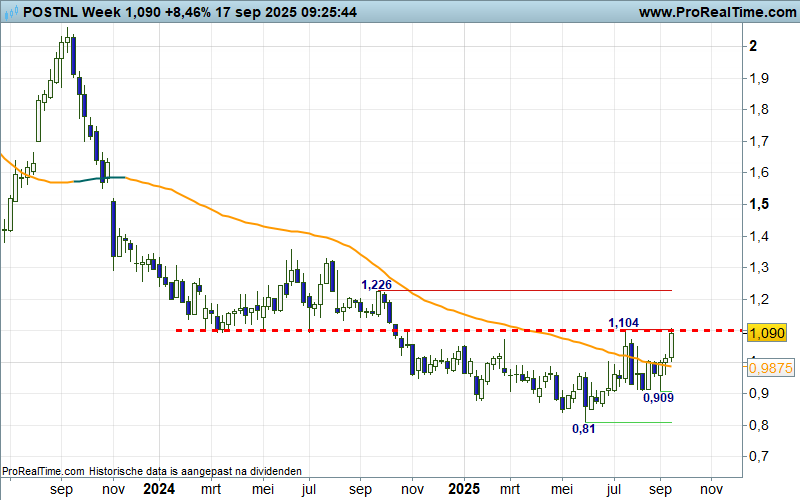This screenshot has height=500, width=800.
Task: Click the 0,81 bottom price label
Action: click(x=584, y=429)
